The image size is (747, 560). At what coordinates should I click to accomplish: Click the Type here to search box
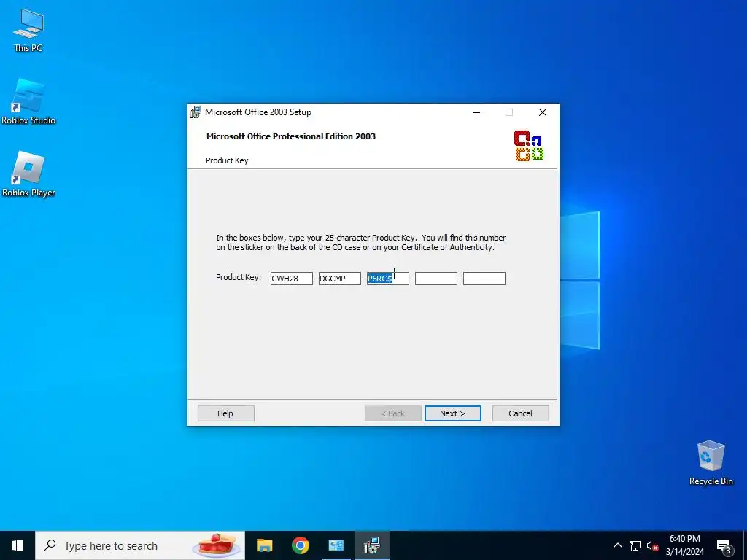click(x=140, y=545)
